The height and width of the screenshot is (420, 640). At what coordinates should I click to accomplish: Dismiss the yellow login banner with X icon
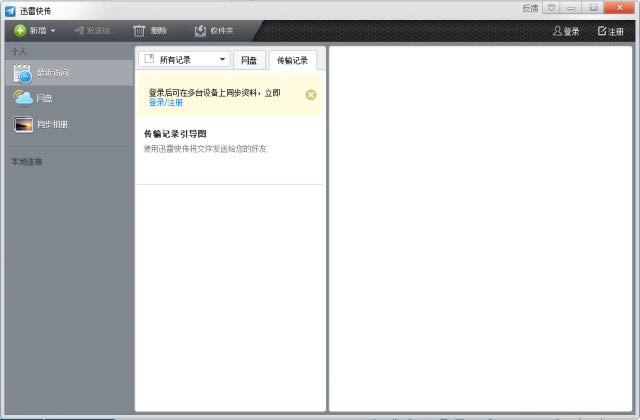[311, 95]
